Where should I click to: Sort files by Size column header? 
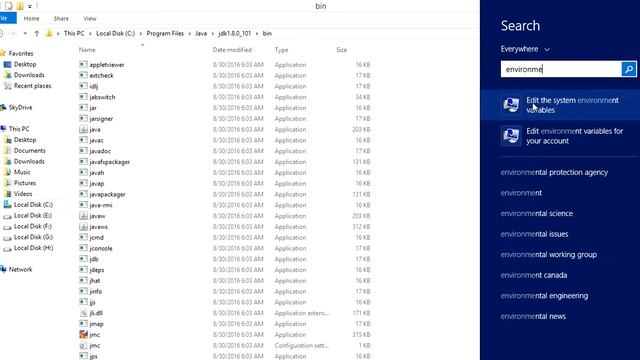pyautogui.click(x=342, y=50)
